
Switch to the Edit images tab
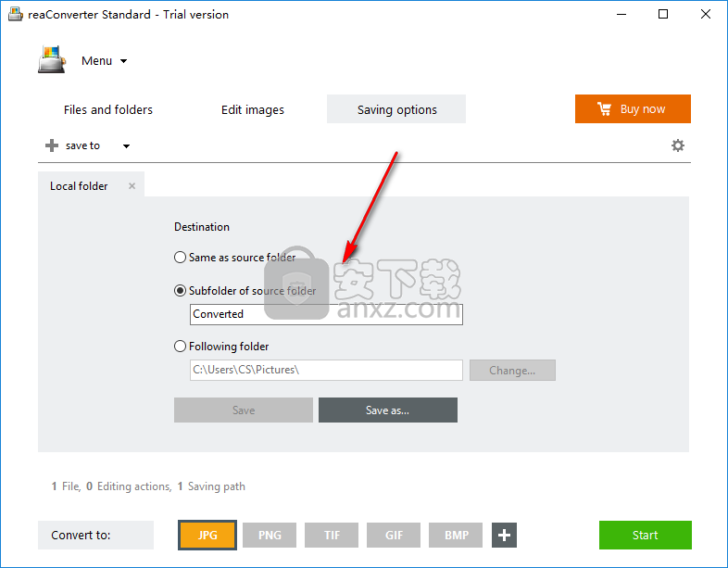[x=253, y=109]
